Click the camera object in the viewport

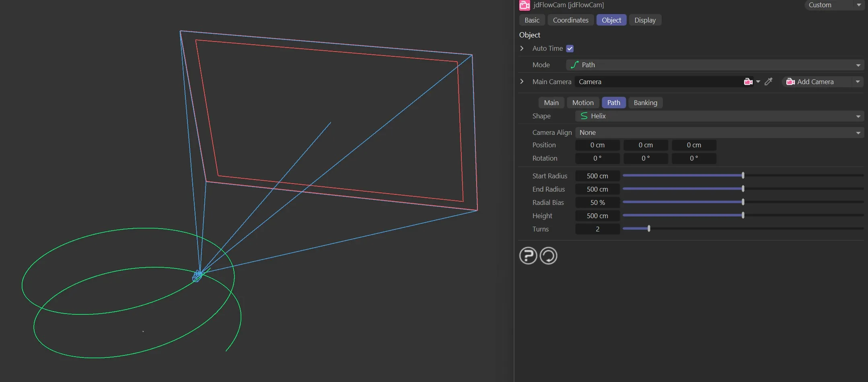197,276
